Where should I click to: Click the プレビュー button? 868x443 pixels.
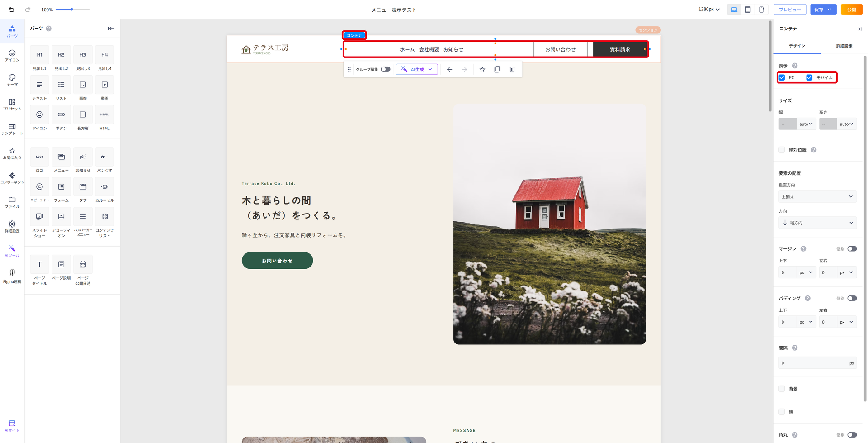(x=790, y=10)
